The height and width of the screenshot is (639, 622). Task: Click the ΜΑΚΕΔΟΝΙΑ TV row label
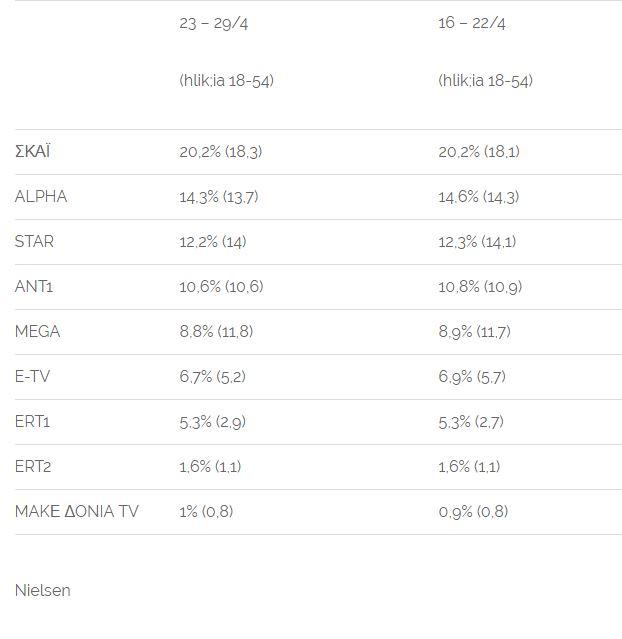[77, 511]
